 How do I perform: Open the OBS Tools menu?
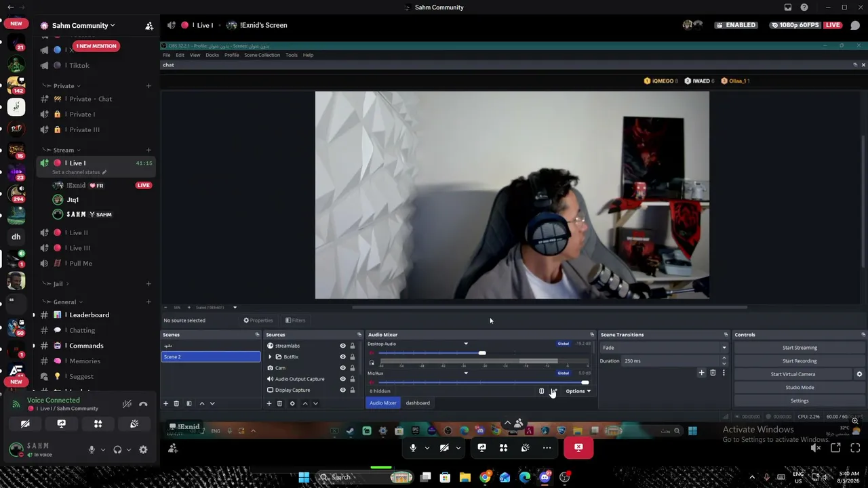tap(292, 55)
